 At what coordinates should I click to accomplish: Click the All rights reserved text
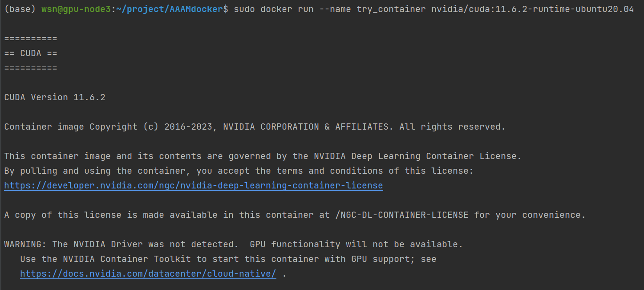pyautogui.click(x=452, y=127)
